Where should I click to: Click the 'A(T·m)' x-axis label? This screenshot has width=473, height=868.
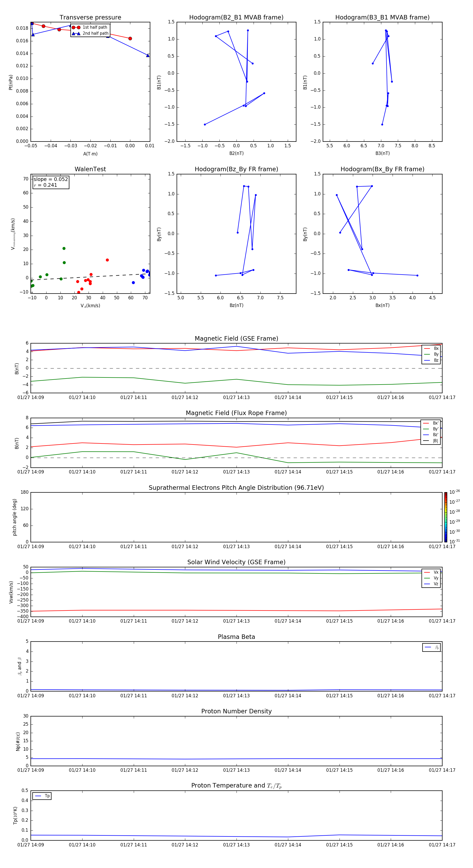pos(90,154)
